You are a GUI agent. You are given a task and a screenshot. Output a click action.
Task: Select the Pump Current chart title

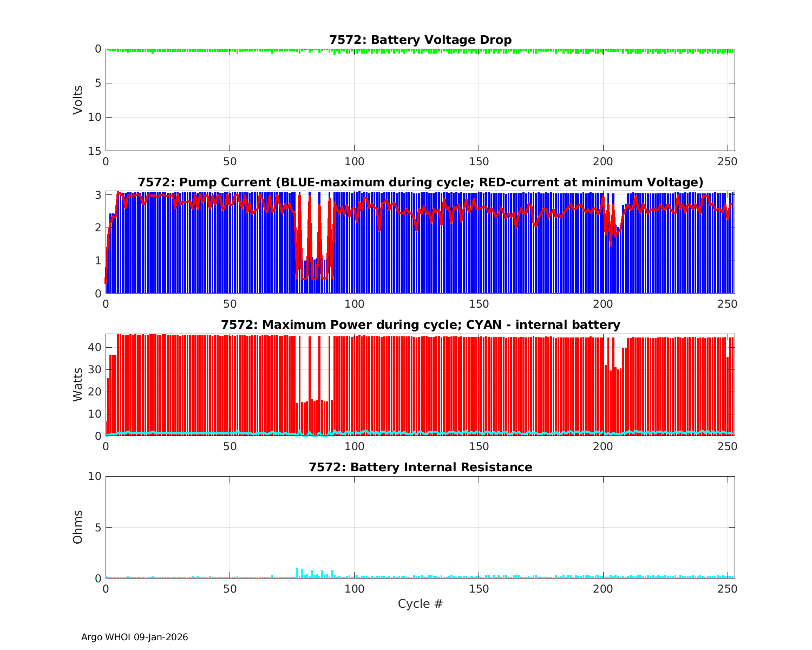[420, 182]
